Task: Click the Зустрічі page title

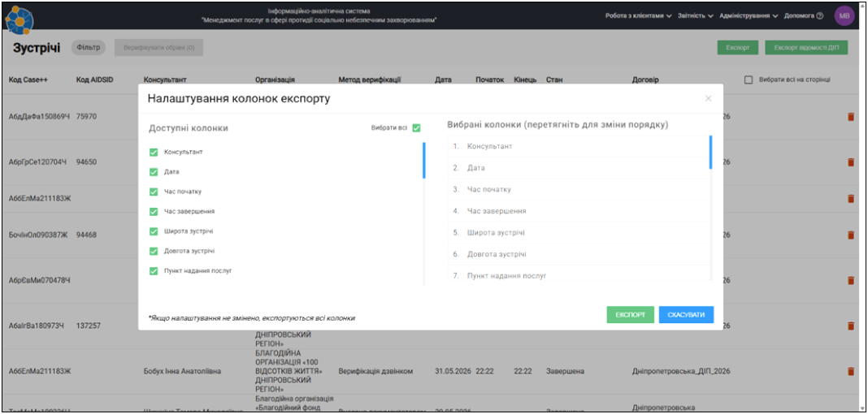Action: click(x=37, y=48)
